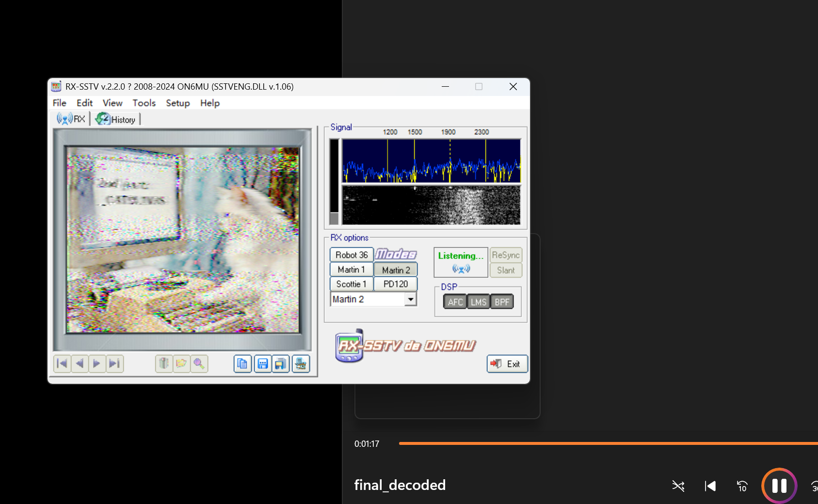Jump to first image in history
This screenshot has height=504, width=818.
pyautogui.click(x=62, y=363)
